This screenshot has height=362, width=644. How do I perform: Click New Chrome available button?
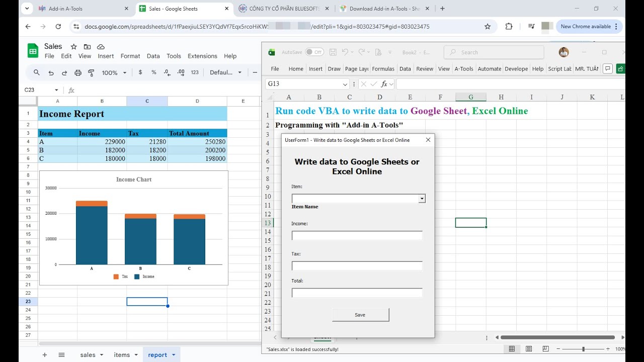click(589, 27)
